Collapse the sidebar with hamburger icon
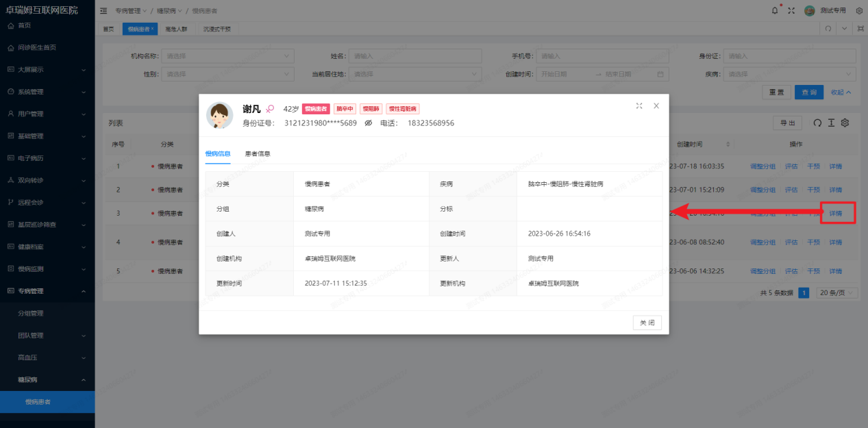Image resolution: width=868 pixels, height=428 pixels. (103, 11)
